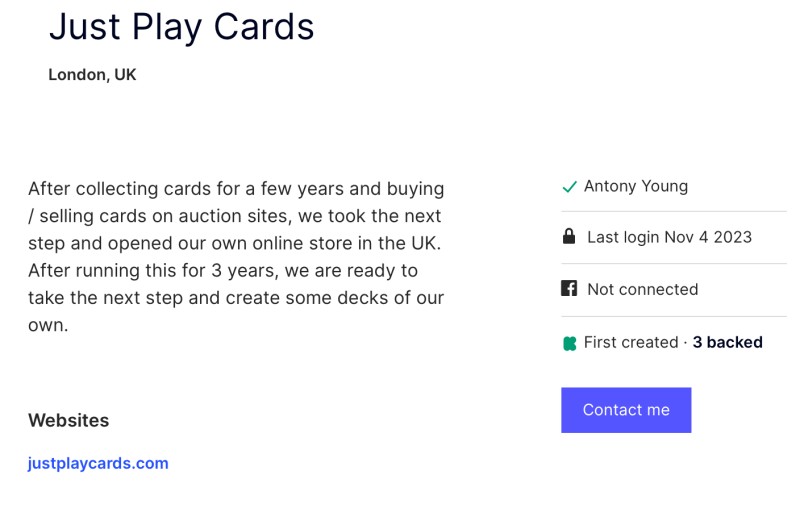Image resolution: width=800 pixels, height=517 pixels.
Task: Open the justplaycards.com website link
Action: (x=98, y=463)
